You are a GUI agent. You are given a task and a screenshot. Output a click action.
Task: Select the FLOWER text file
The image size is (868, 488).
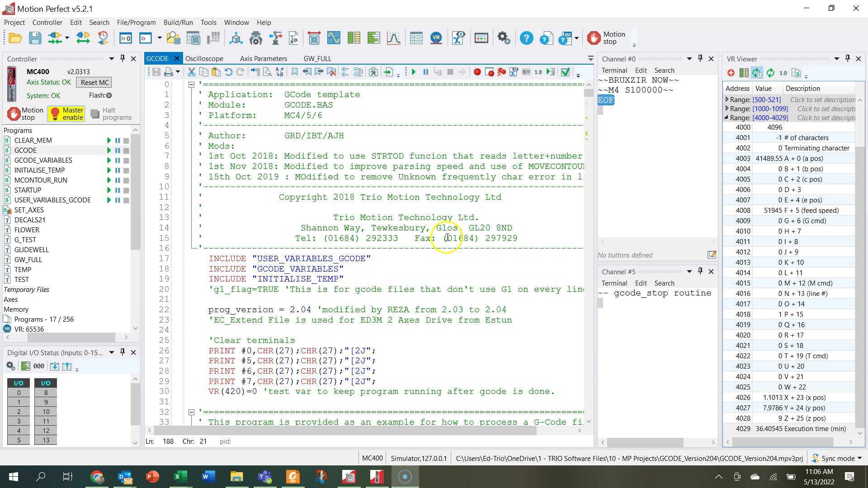(x=27, y=230)
